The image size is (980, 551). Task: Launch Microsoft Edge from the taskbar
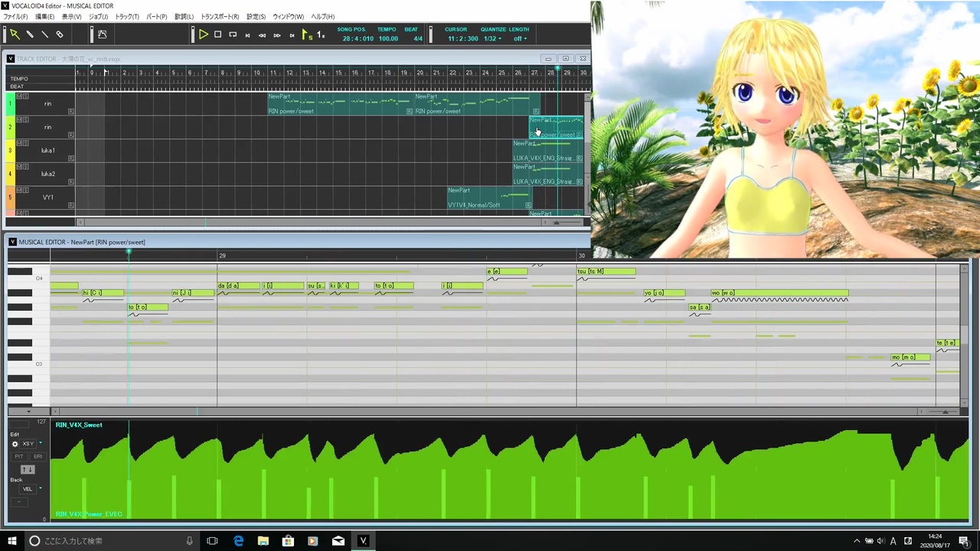point(238,541)
